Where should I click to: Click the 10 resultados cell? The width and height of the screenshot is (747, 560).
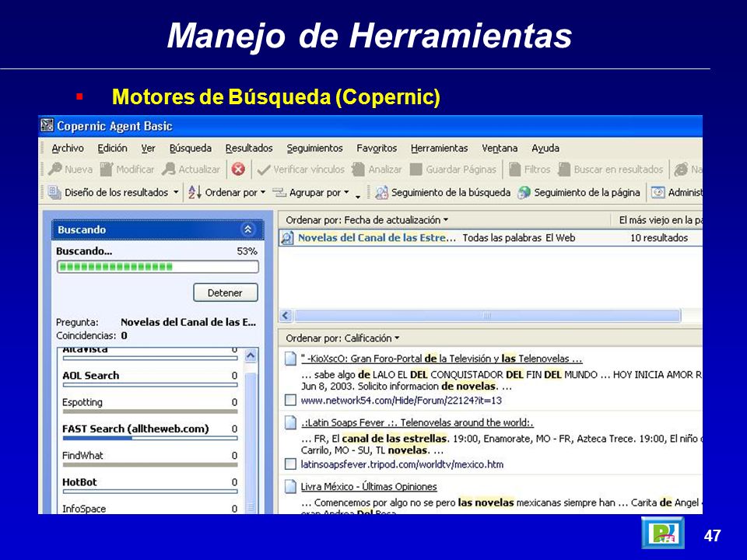[659, 238]
